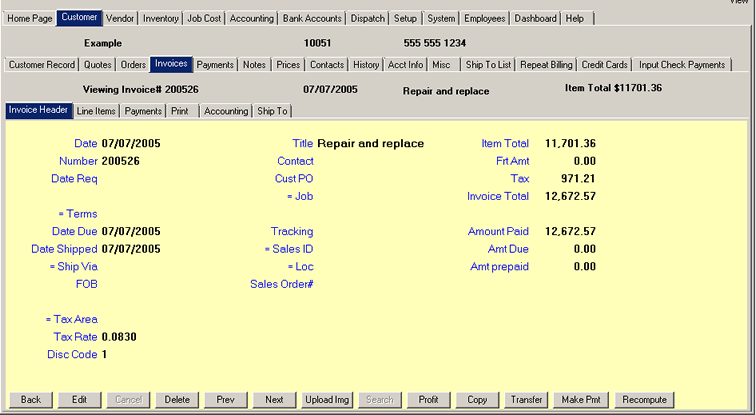Click the Transfer button
The width and height of the screenshot is (756, 415).
click(526, 400)
